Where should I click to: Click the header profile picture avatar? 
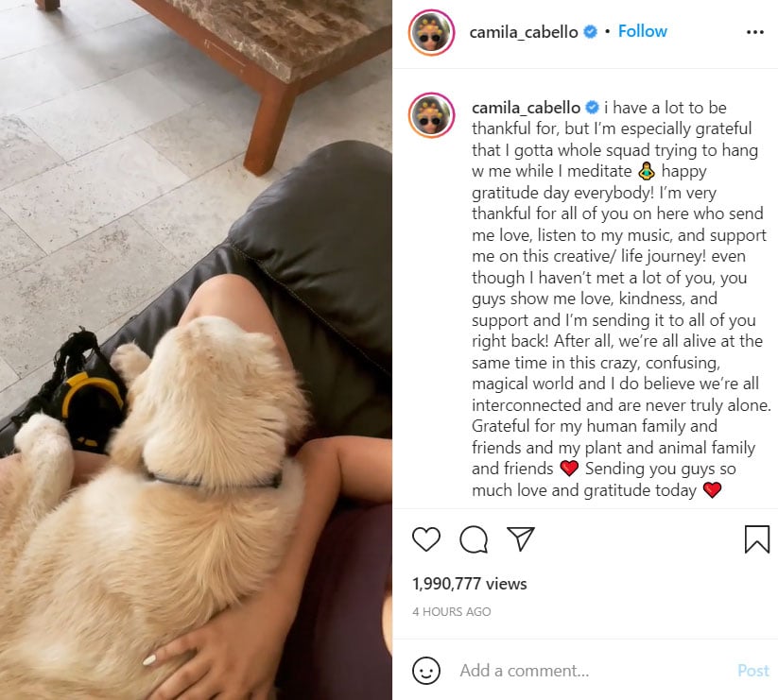(x=431, y=32)
